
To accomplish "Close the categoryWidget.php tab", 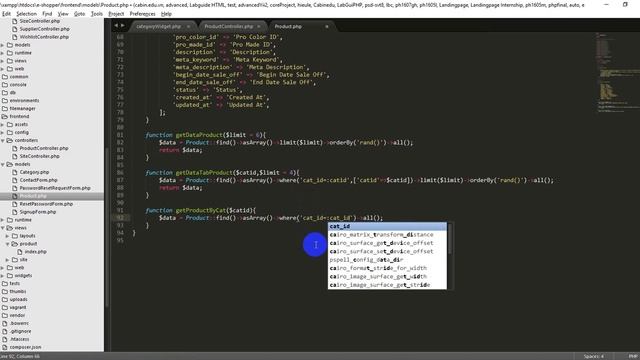I will [188, 27].
